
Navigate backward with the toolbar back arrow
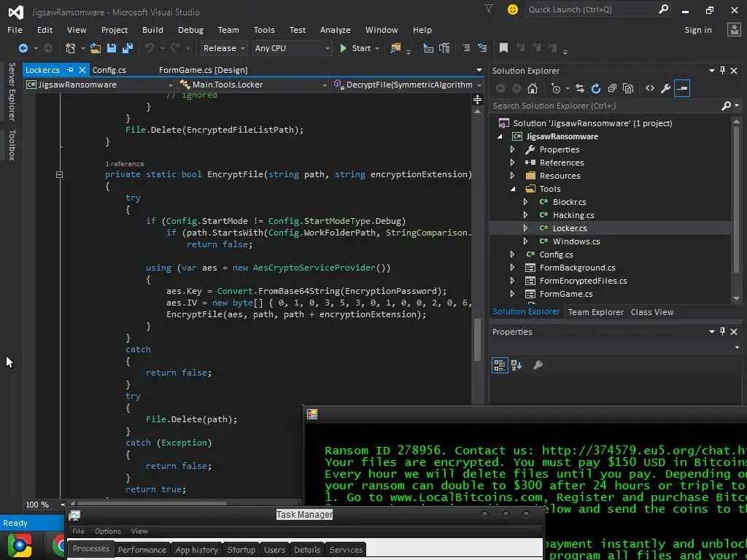click(23, 48)
